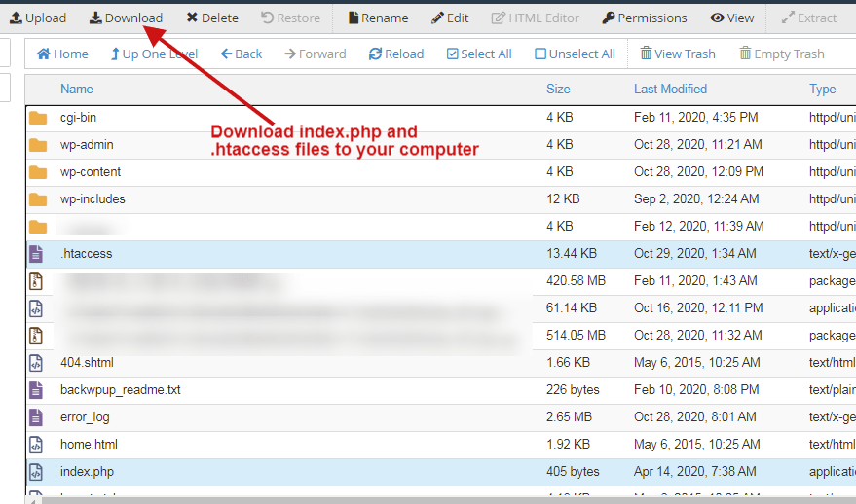Viewport: 856px width, 504px height.
Task: Navigate Forward in file manager
Action: point(315,54)
